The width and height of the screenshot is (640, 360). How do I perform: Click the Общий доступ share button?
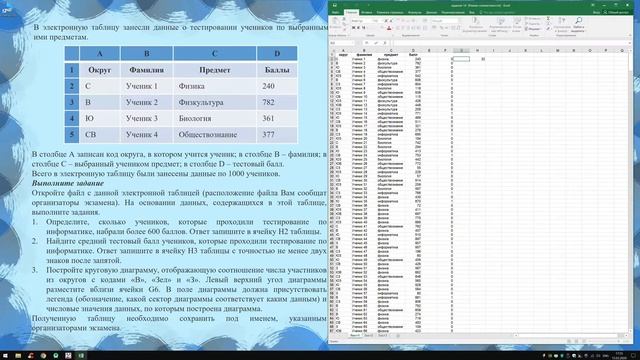[616, 13]
